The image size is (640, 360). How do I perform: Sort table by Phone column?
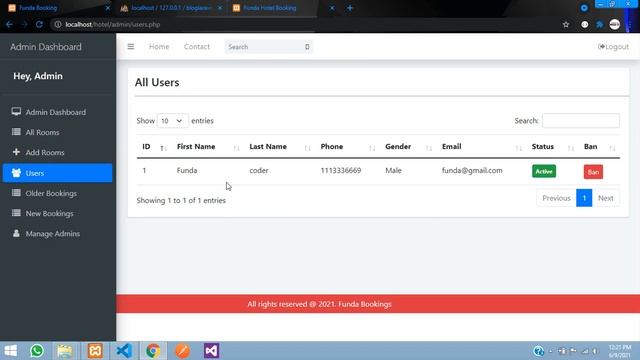click(347, 147)
